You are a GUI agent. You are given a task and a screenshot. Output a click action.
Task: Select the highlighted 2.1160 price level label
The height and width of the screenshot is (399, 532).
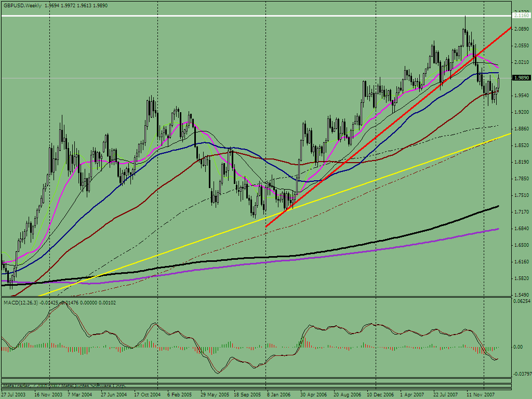coord(521,16)
